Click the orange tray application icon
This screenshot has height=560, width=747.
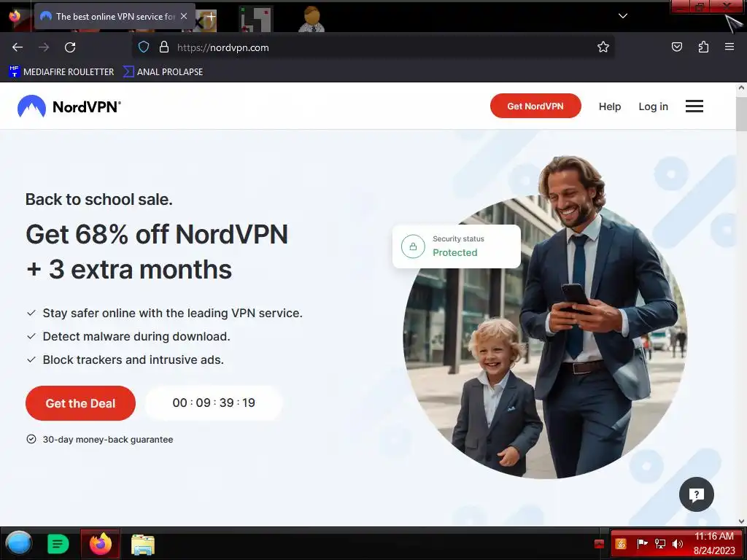click(621, 544)
